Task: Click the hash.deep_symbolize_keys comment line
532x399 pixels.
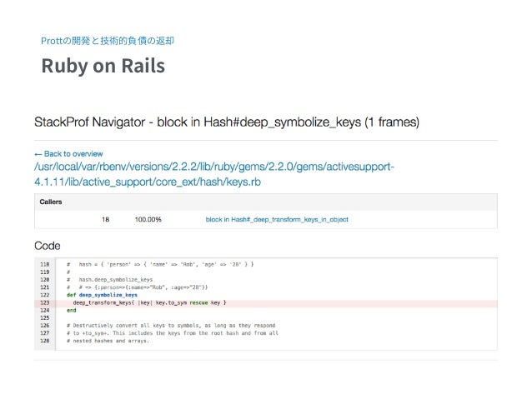Action: [x=109, y=280]
